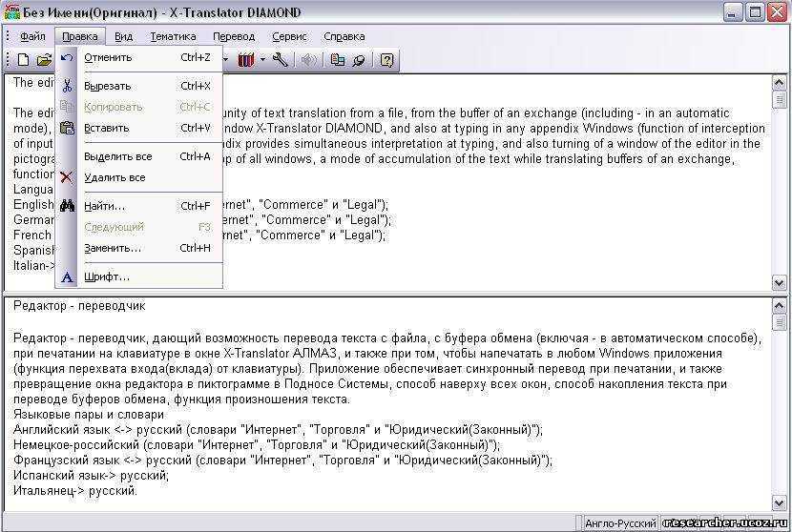Click the new document icon in toolbar
This screenshot has width=792, height=532.
pyautogui.click(x=23, y=59)
